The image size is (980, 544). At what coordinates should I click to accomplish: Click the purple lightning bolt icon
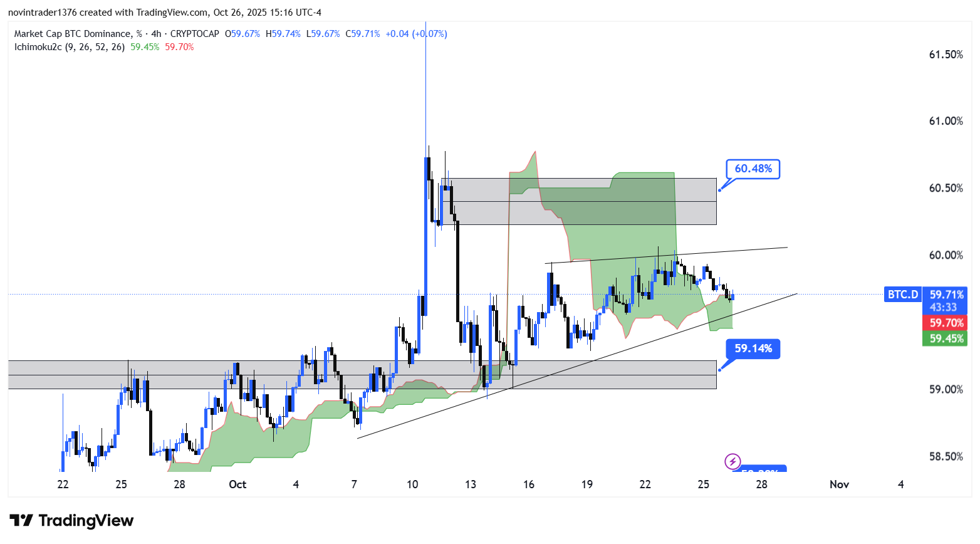coord(732,461)
